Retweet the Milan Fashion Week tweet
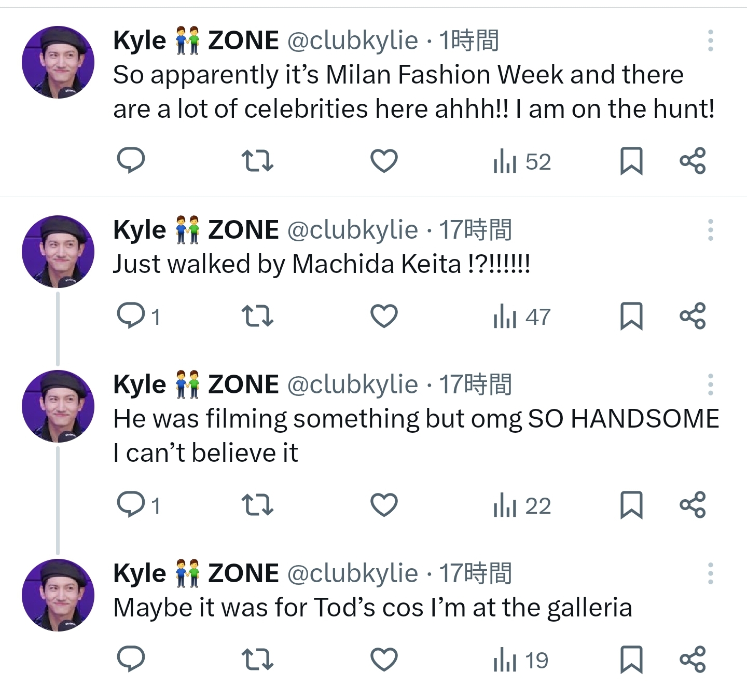 [x=257, y=160]
